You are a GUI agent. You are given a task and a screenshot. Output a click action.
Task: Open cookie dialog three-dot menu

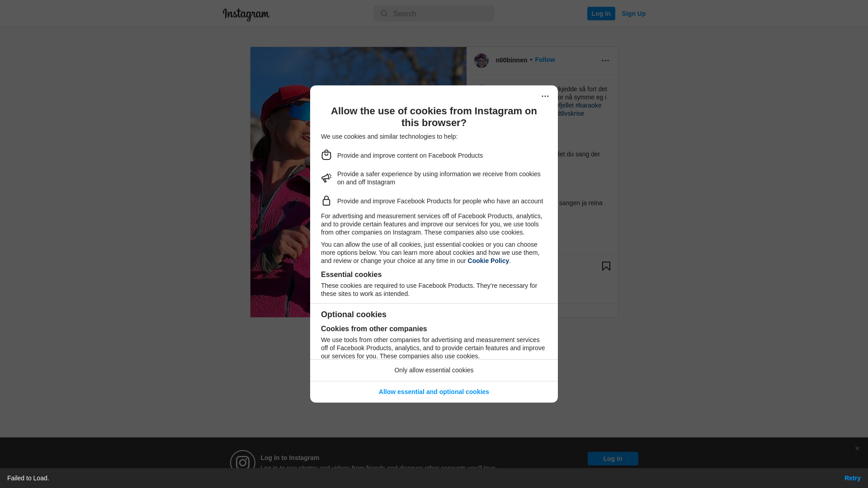click(x=545, y=96)
